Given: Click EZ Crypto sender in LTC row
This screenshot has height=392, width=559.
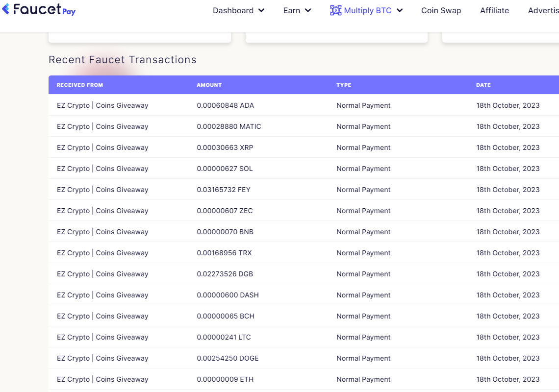Looking at the screenshot, I should [102, 337].
